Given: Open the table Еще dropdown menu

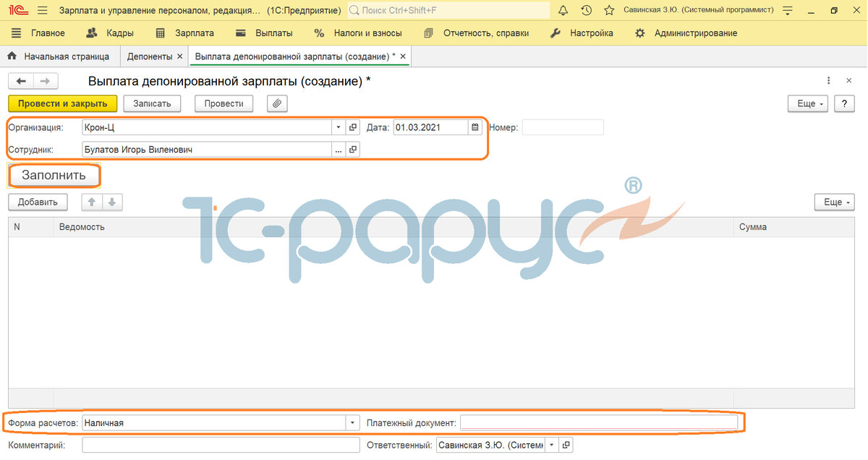Looking at the screenshot, I should coord(834,202).
